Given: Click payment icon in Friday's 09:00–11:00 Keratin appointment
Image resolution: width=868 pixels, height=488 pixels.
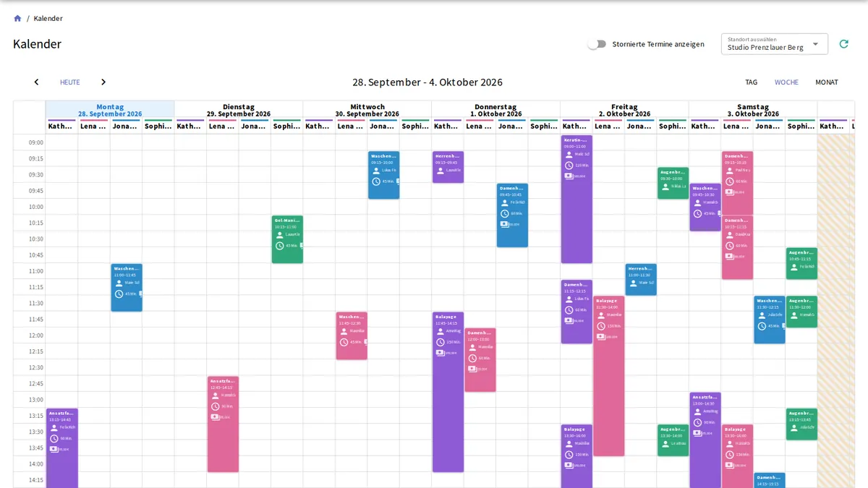Looking at the screenshot, I should [x=569, y=176].
